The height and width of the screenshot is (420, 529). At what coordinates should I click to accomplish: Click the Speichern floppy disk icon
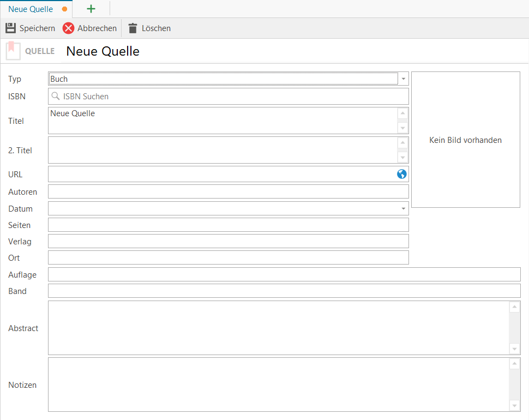10,28
